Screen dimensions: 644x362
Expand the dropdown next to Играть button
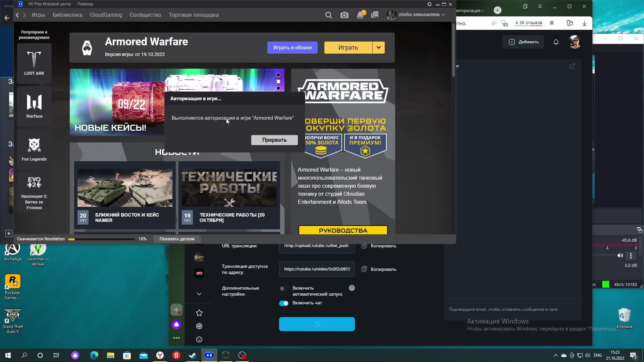378,47
